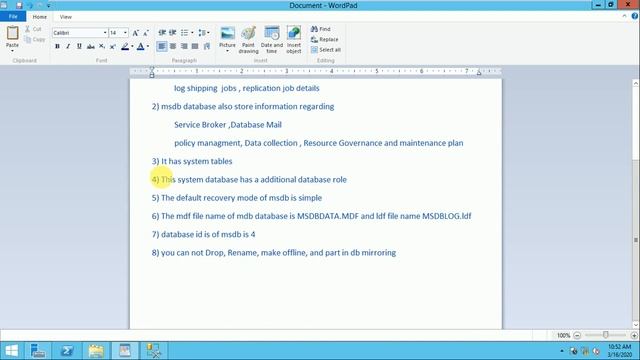Click the line '3) It has system tables'
The height and width of the screenshot is (360, 640).
(192, 161)
